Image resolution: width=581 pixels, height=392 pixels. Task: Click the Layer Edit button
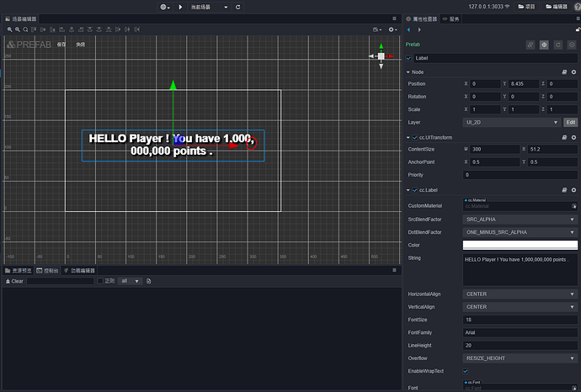tap(571, 123)
